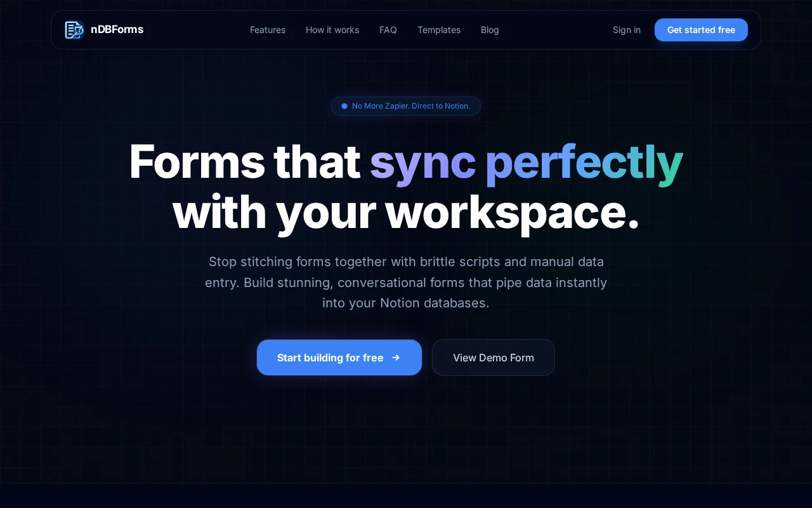
Task: Click the 'with your workspace.' headline text
Action: [406, 213]
